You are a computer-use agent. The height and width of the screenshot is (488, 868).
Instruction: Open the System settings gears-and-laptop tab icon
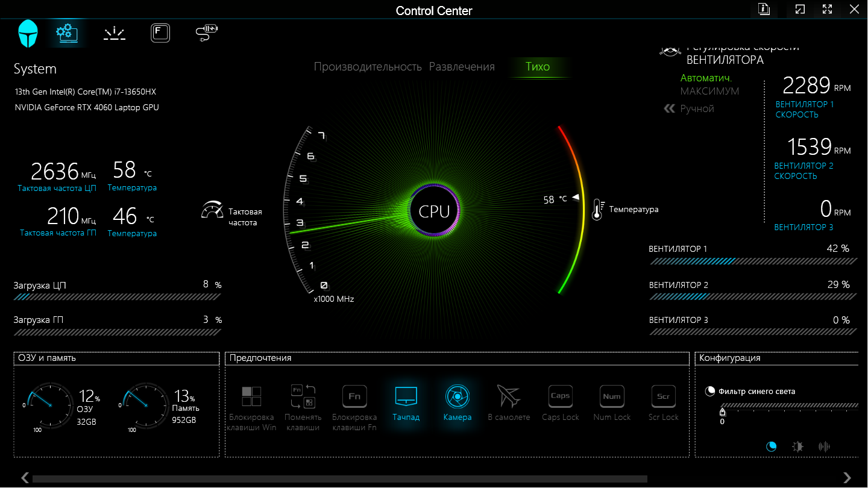pos(67,33)
